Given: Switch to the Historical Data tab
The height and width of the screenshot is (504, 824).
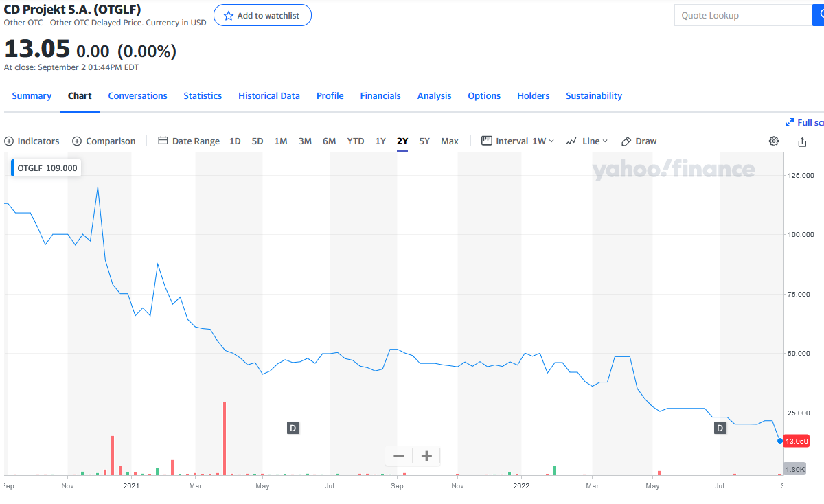Looking at the screenshot, I should point(269,96).
